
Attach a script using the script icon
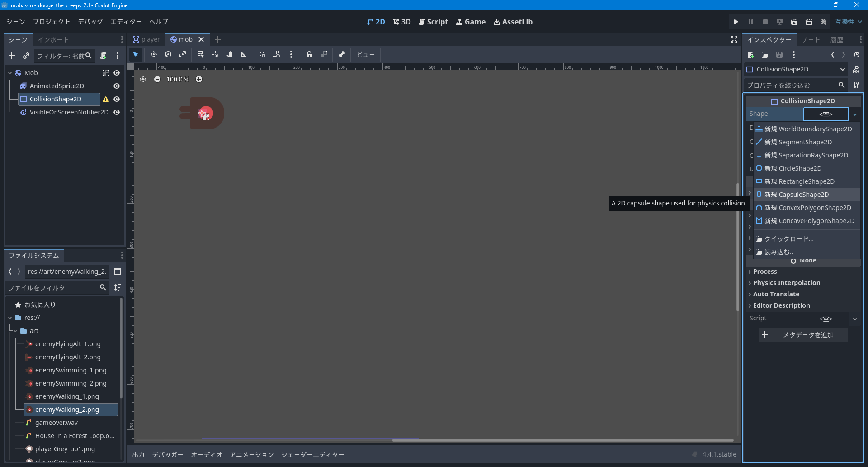point(104,56)
